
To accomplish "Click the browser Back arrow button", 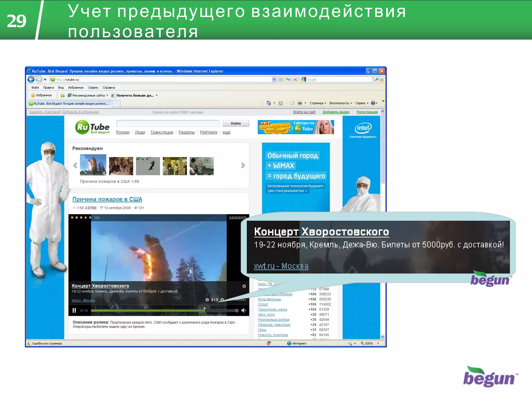I will (31, 79).
